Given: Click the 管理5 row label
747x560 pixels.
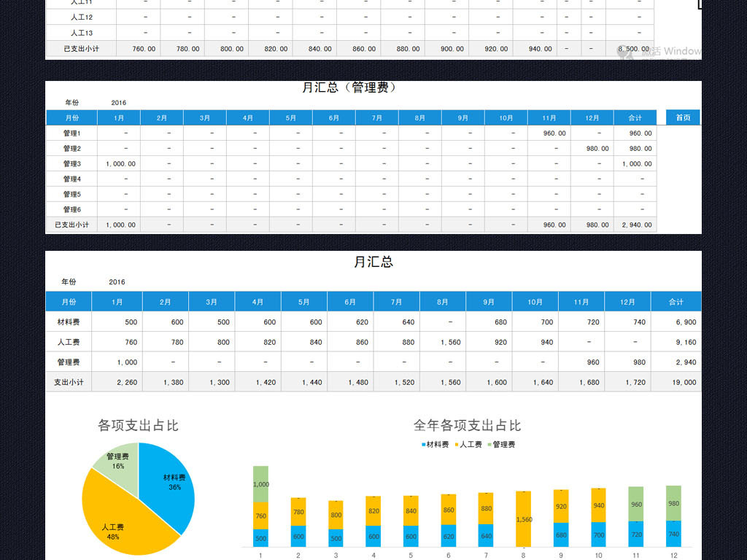Looking at the screenshot, I should (72, 194).
